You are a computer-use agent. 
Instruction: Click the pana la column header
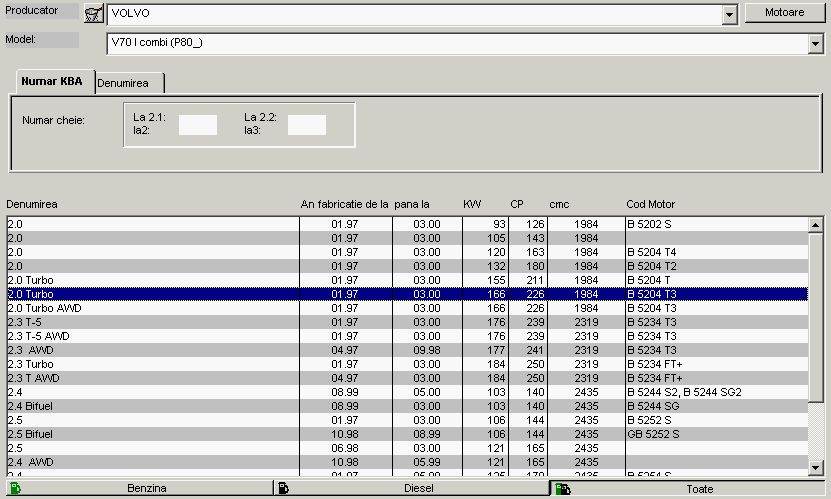pyautogui.click(x=412, y=204)
